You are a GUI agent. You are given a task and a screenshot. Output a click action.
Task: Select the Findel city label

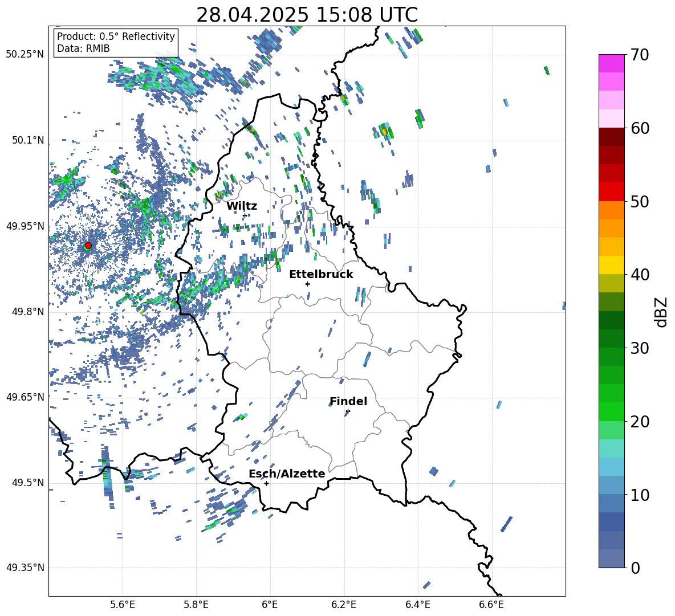(x=348, y=401)
